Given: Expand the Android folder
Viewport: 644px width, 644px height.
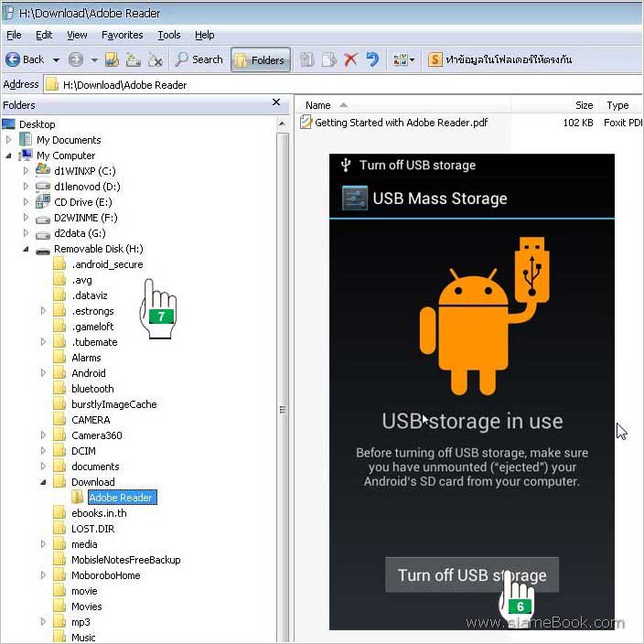Looking at the screenshot, I should coord(43,373).
